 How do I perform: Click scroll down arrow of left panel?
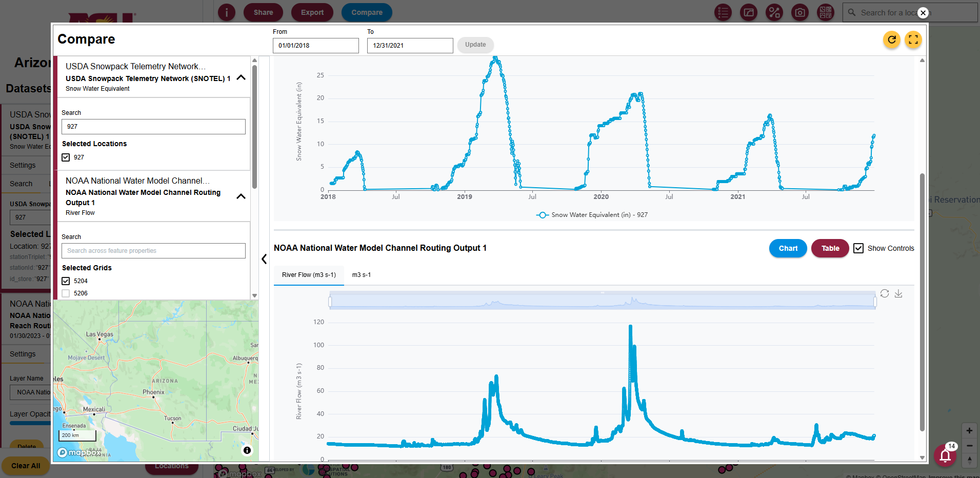(x=254, y=296)
